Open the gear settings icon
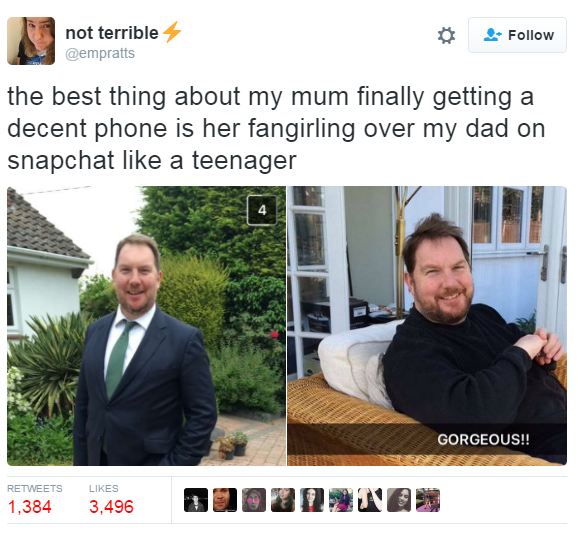 pyautogui.click(x=446, y=35)
